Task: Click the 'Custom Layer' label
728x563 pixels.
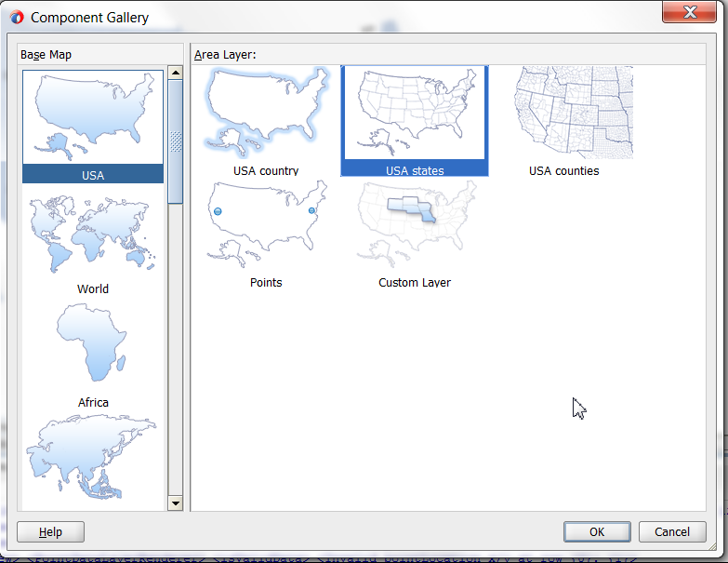Action: point(415,282)
